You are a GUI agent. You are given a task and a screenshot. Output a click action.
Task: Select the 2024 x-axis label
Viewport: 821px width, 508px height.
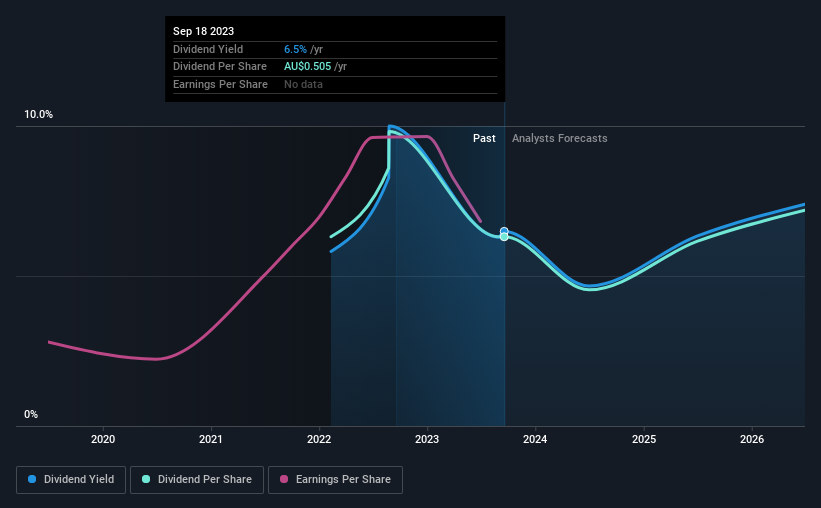(535, 439)
